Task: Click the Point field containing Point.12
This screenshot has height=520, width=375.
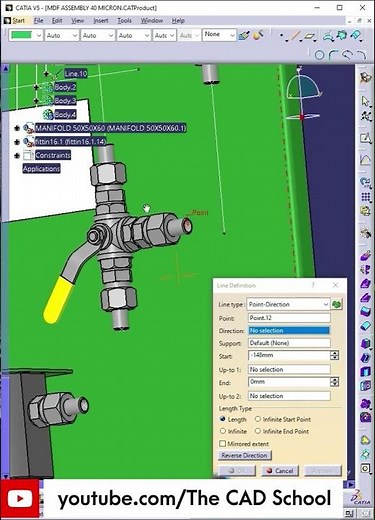Action: 289,318
